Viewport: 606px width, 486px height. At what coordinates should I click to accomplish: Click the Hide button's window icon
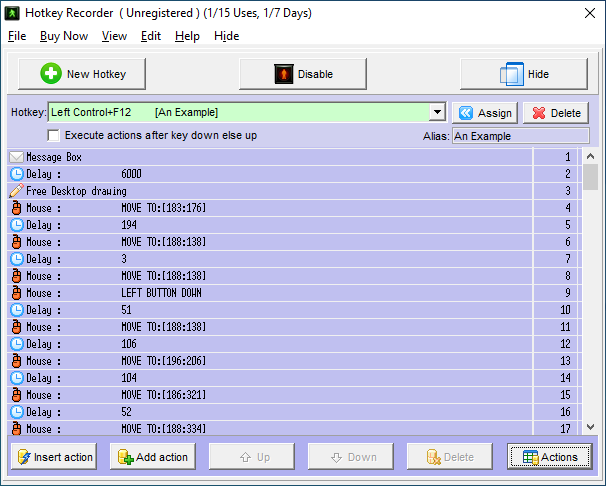click(511, 74)
